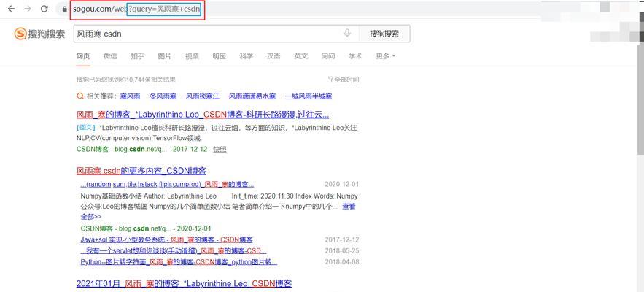Open the 英文 tab

point(300,56)
